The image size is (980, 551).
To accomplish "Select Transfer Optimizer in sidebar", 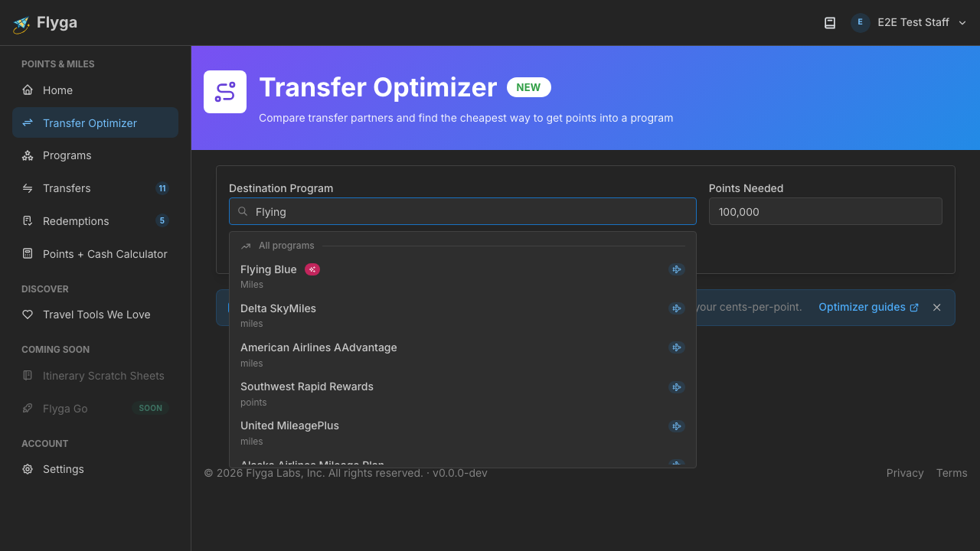I will tap(95, 122).
